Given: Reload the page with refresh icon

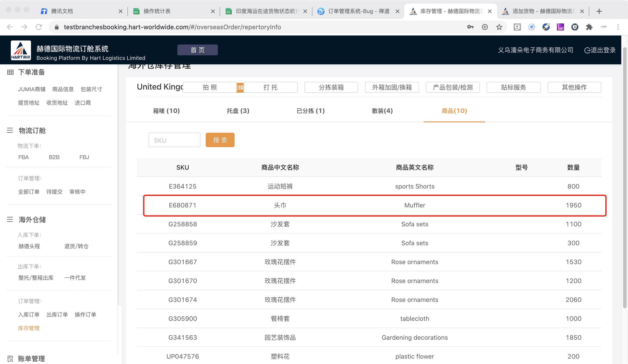Looking at the screenshot, I should [x=39, y=27].
